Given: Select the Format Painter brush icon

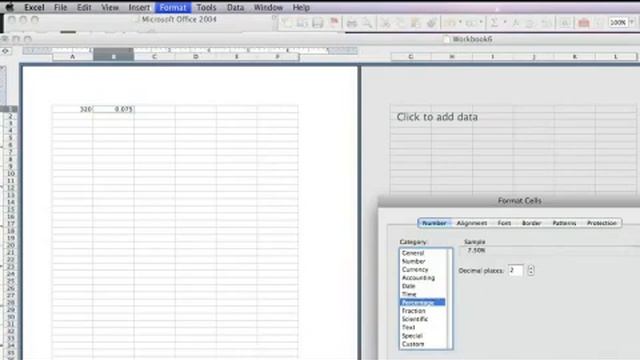Looking at the screenshot, I should pyautogui.click(x=431, y=23).
